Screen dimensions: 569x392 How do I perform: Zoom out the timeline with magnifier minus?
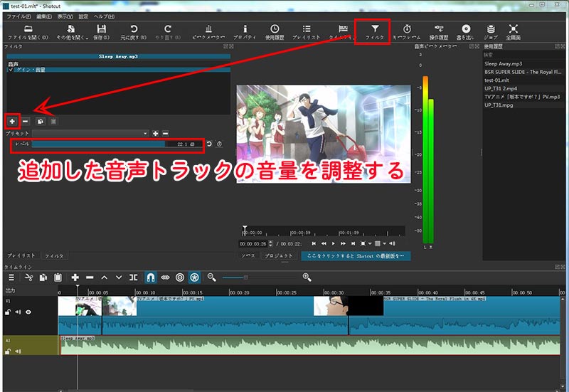point(211,277)
